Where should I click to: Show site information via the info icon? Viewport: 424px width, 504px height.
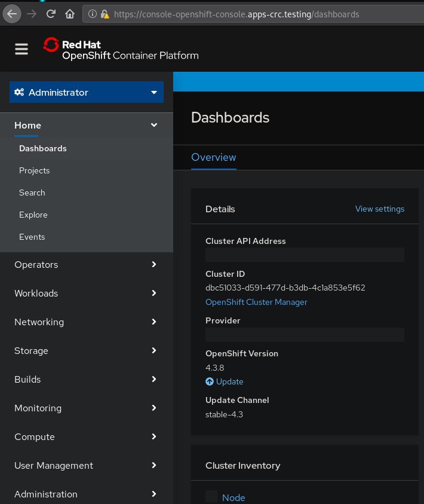coord(92,14)
